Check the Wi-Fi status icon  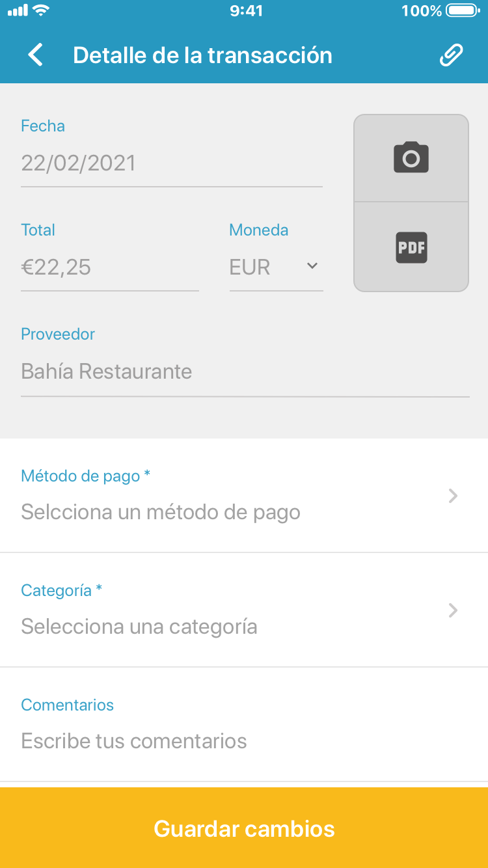[42, 10]
